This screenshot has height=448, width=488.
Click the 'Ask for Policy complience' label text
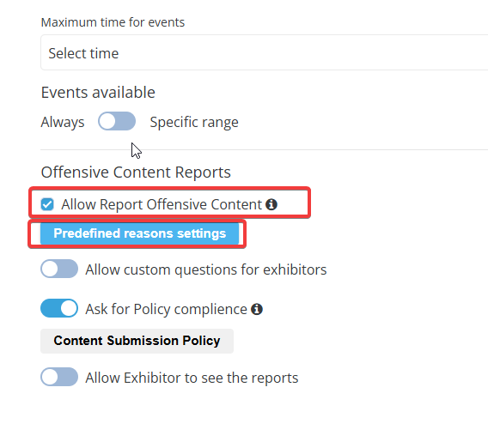[166, 309]
